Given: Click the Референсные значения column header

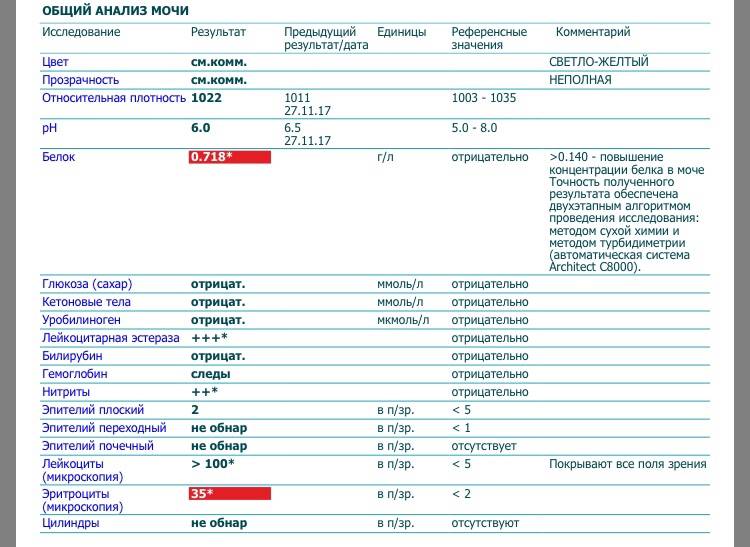Looking at the screenshot, I should point(489,38).
